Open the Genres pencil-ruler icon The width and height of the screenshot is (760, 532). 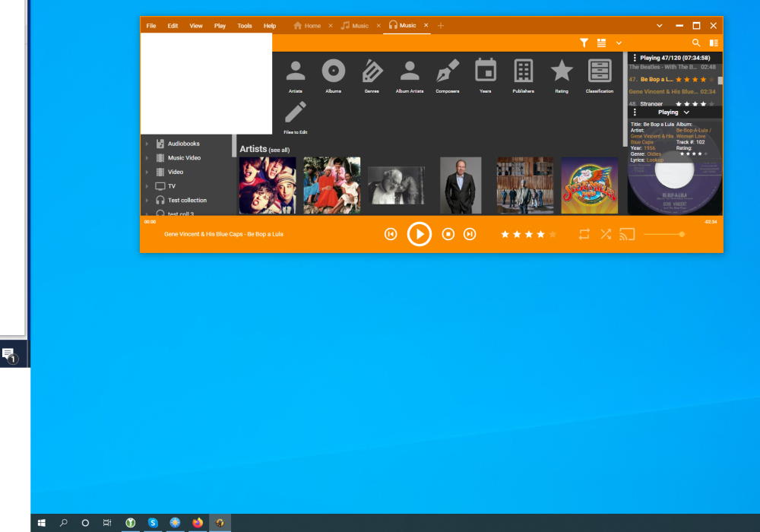point(372,71)
